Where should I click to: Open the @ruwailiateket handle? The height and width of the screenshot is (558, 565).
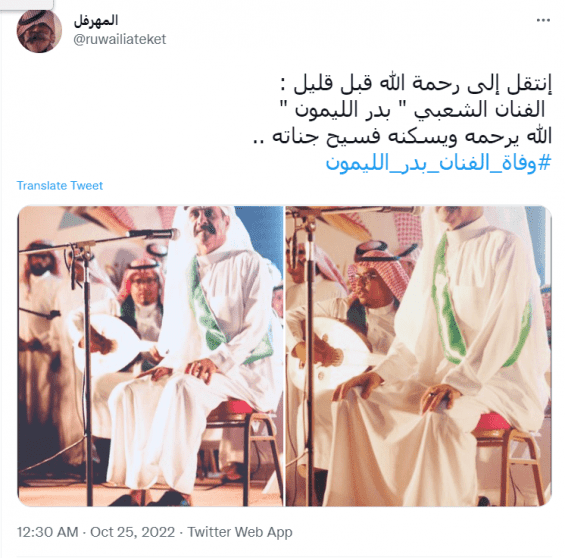coord(120,39)
